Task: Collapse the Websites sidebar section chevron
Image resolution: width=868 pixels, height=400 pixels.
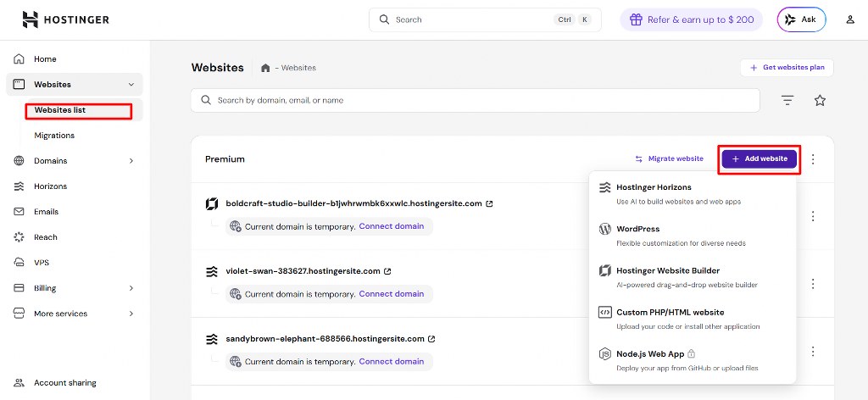Action: [x=131, y=84]
